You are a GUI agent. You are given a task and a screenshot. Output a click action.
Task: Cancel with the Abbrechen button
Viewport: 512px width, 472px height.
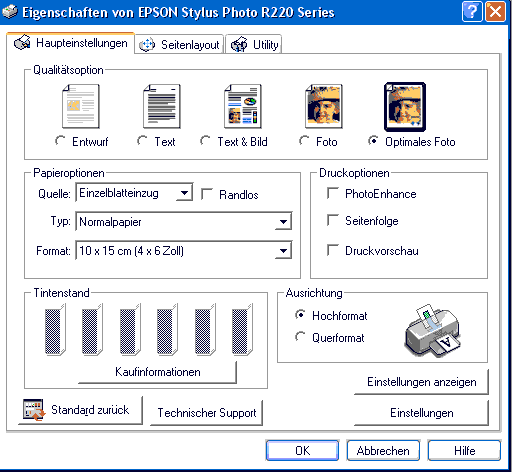click(383, 450)
